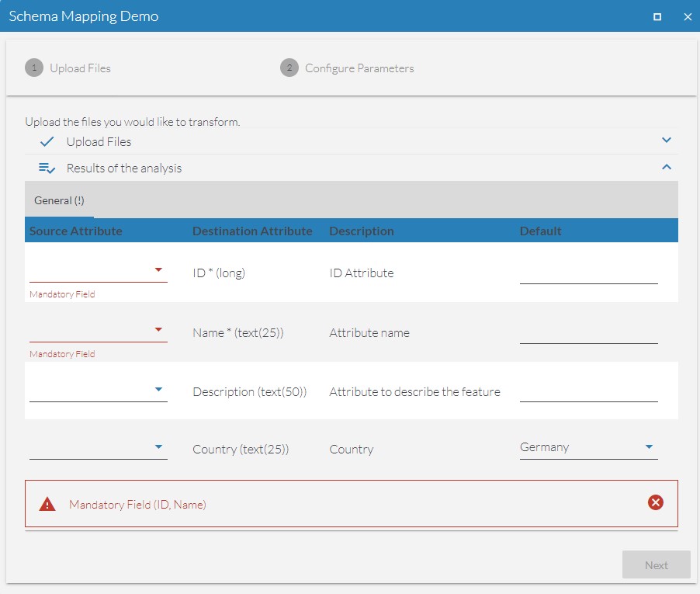Click the default value field for Description
The width and height of the screenshot is (700, 594).
pyautogui.click(x=588, y=391)
